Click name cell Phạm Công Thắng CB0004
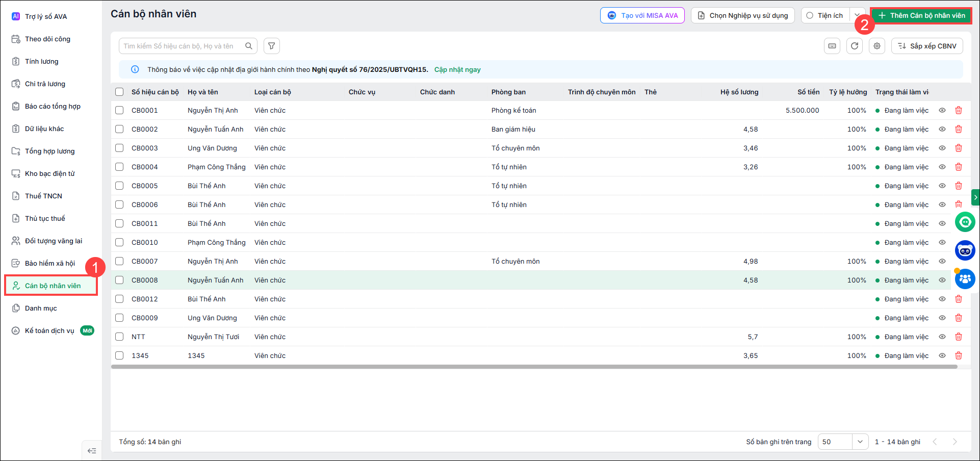The height and width of the screenshot is (461, 980). pyautogui.click(x=217, y=167)
